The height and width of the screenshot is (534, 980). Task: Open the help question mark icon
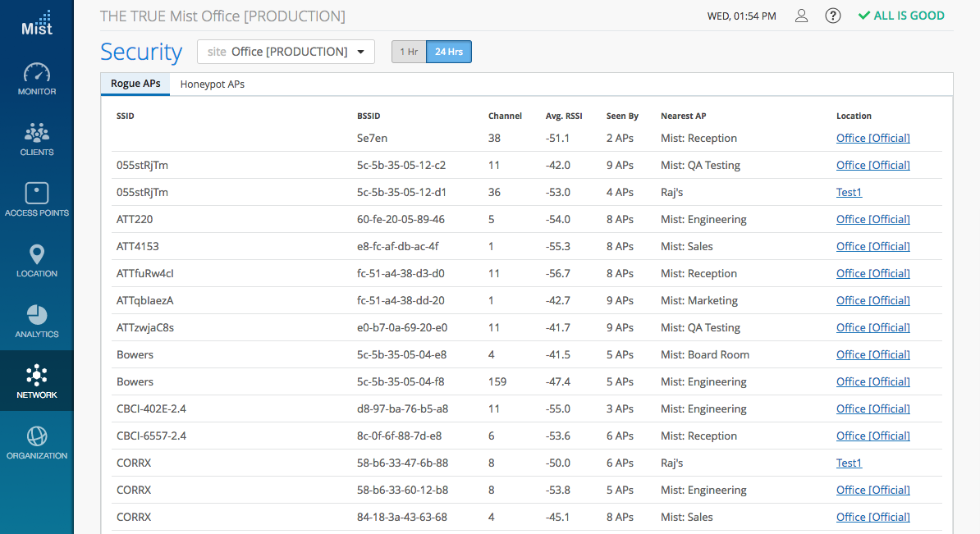click(832, 16)
